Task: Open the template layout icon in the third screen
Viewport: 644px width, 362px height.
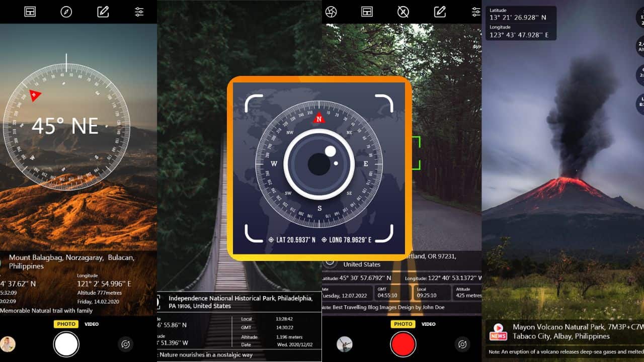Action: (x=367, y=12)
